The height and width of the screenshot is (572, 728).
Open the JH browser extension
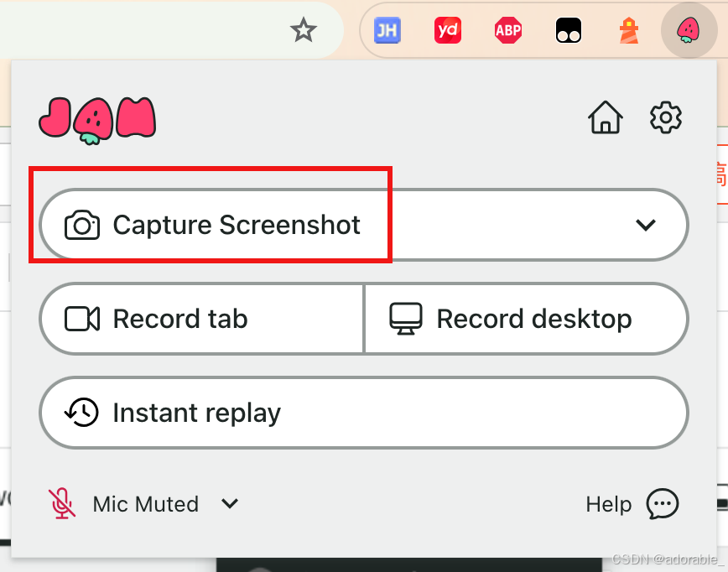point(387,30)
